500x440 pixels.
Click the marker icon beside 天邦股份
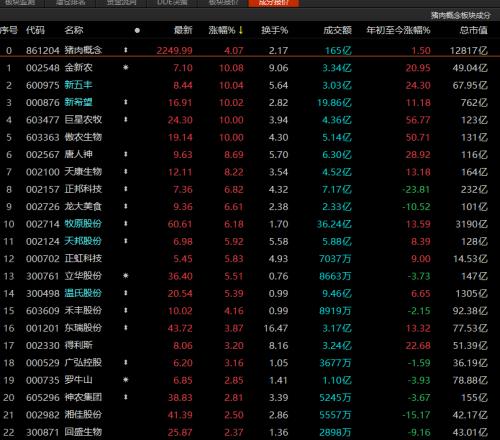click(126, 241)
